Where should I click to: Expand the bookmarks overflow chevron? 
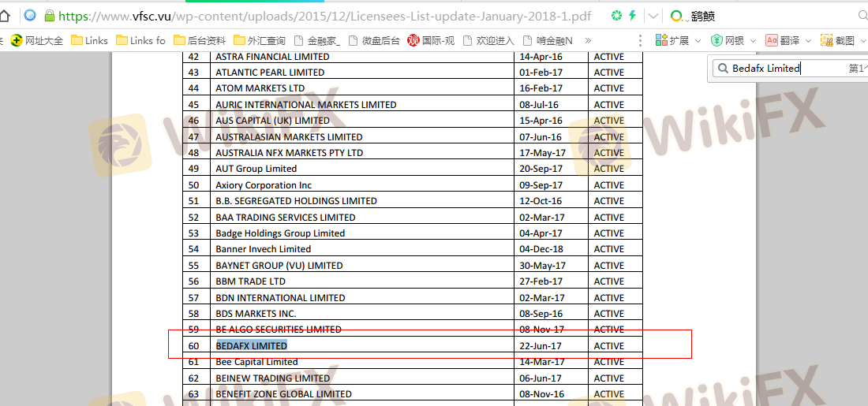588,40
